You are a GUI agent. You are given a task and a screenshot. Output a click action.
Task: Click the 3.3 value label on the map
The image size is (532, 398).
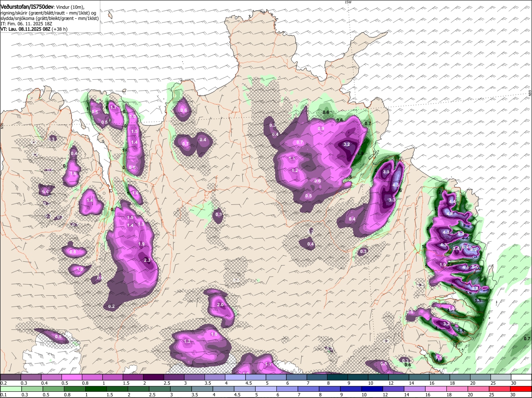click(x=392, y=200)
